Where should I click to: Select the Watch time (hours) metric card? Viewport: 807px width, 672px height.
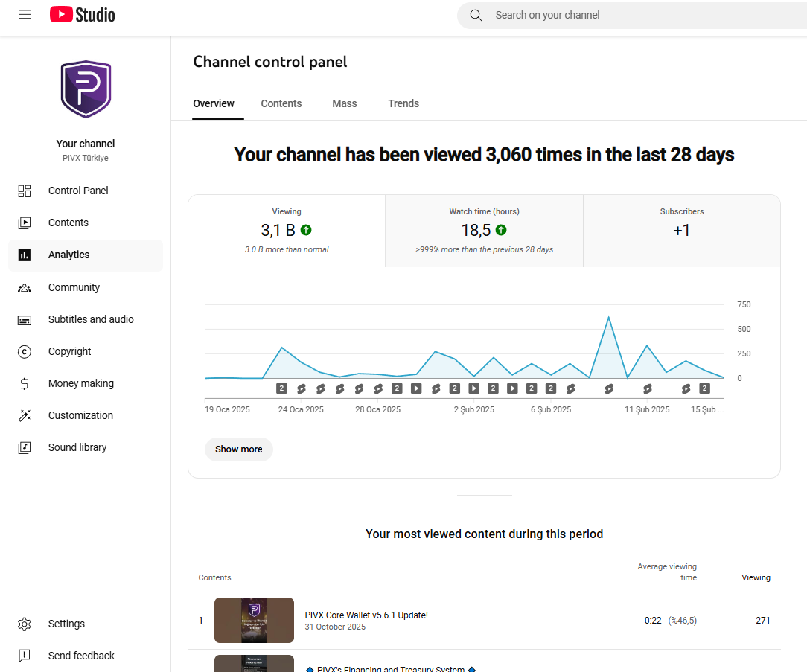pyautogui.click(x=484, y=231)
